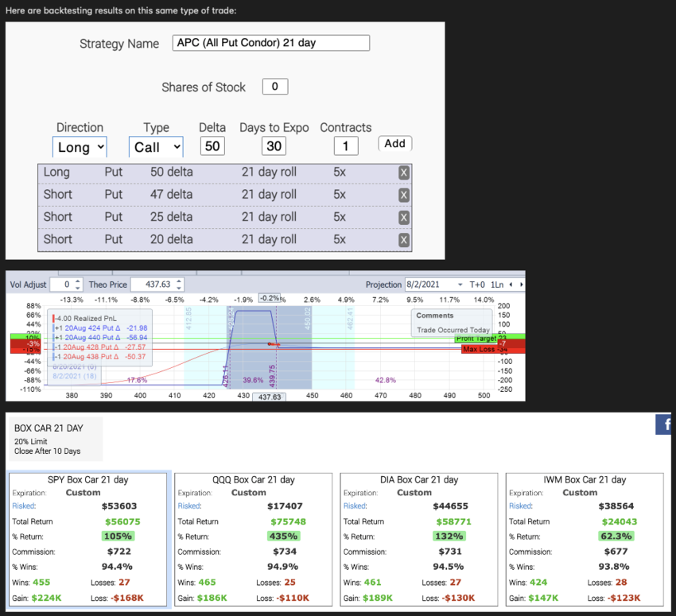
Task: Open the Type dropdown showing Call
Action: point(156,147)
